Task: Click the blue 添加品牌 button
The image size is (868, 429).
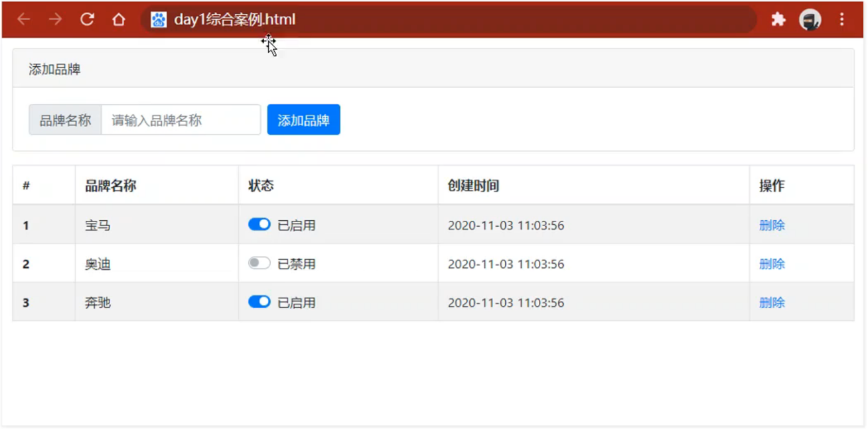Action: coord(303,120)
